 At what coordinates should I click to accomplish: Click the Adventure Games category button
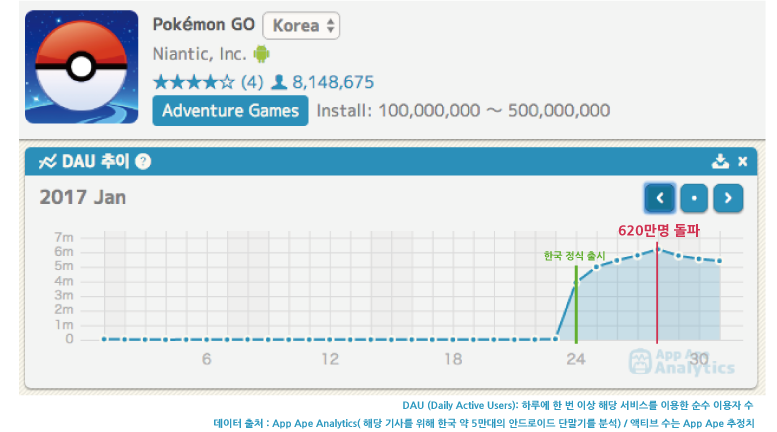(230, 110)
